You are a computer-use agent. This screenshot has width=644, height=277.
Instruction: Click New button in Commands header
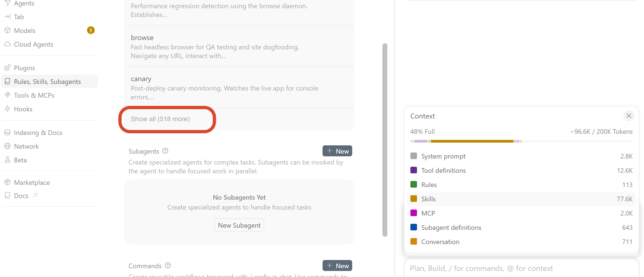click(x=337, y=265)
